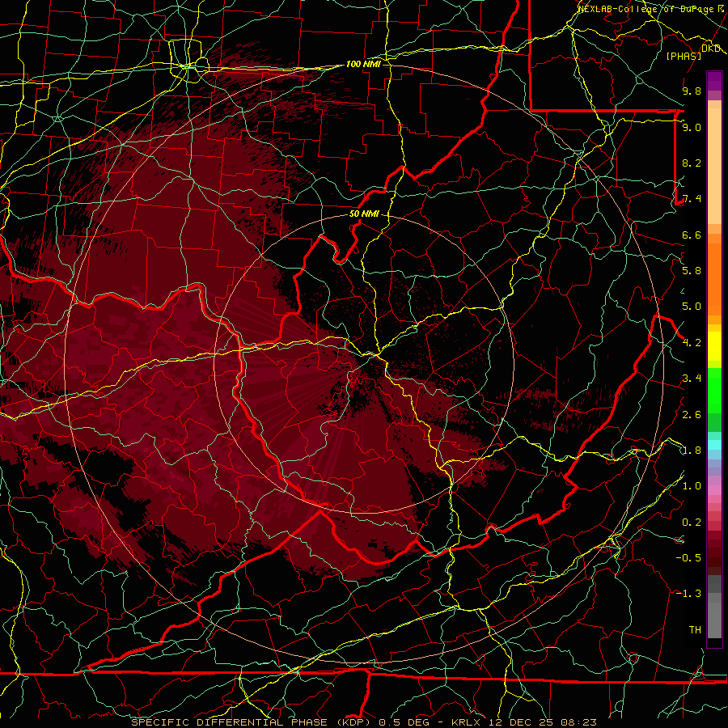Screen dimensions: 728x728
Task: Click the [PHAS] label above the color scale
Action: [x=684, y=56]
